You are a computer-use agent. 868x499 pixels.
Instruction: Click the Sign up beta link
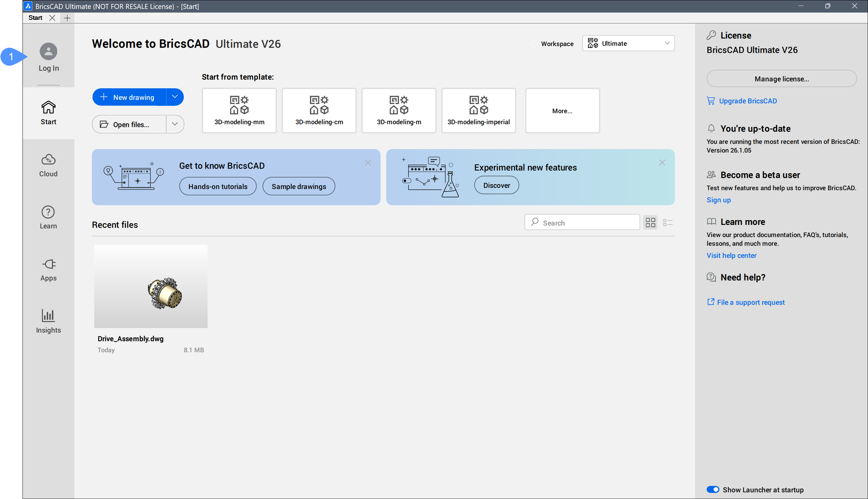(x=718, y=200)
